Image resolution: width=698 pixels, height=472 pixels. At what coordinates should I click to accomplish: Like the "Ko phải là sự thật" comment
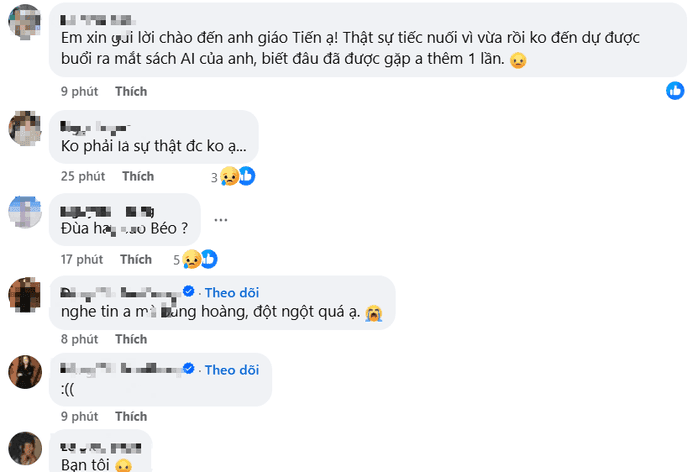[138, 176]
